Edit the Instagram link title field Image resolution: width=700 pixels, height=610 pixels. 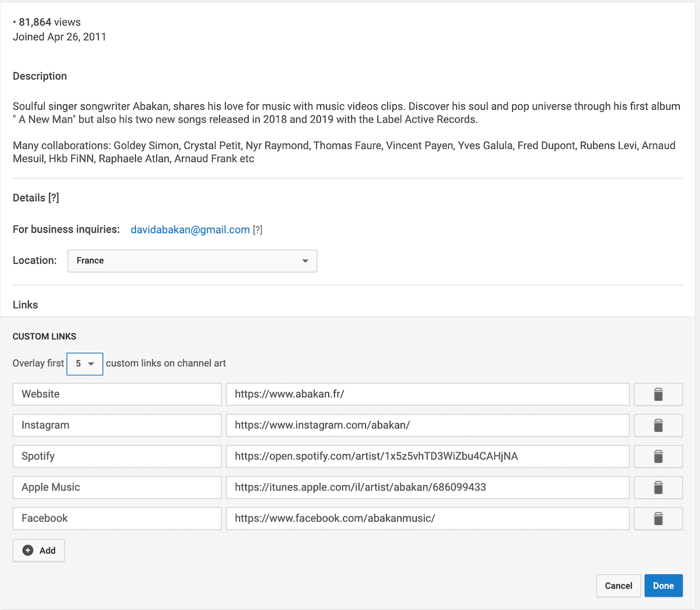pos(117,425)
